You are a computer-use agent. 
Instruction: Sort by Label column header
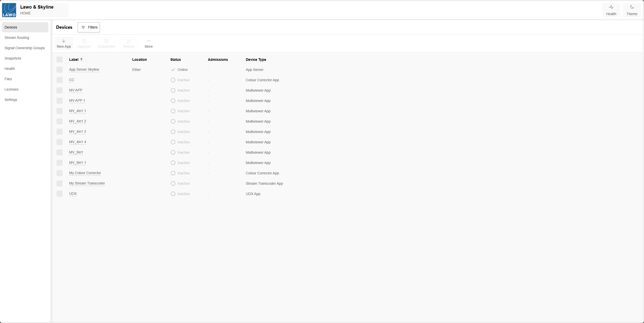(74, 60)
